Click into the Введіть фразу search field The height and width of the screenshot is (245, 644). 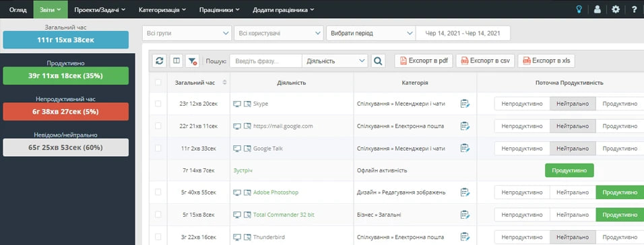(265, 61)
